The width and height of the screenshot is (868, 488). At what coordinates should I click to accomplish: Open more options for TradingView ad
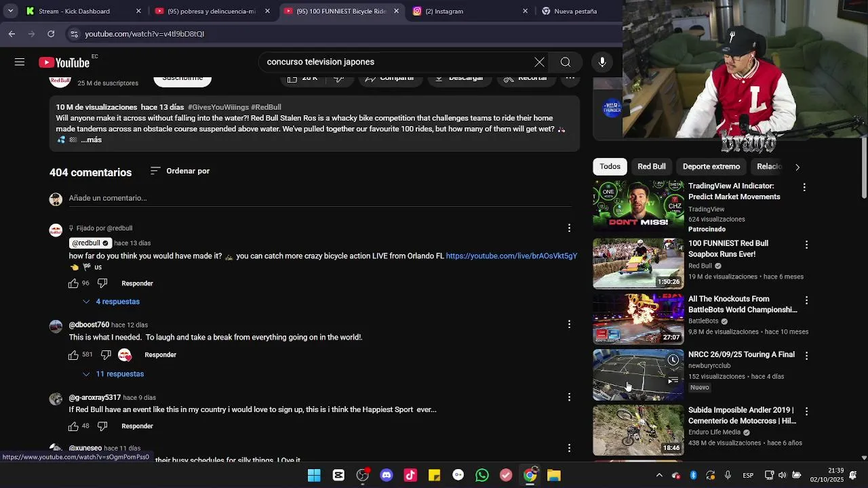pyautogui.click(x=804, y=187)
